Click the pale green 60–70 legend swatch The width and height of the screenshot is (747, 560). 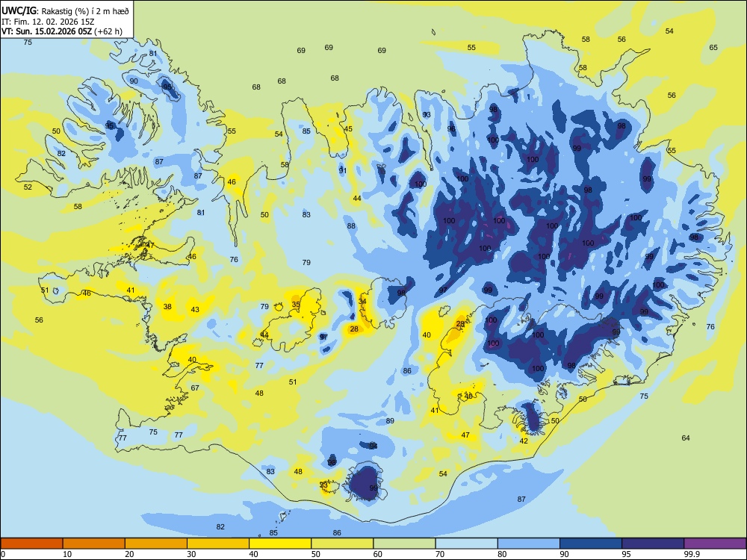pos(404,544)
